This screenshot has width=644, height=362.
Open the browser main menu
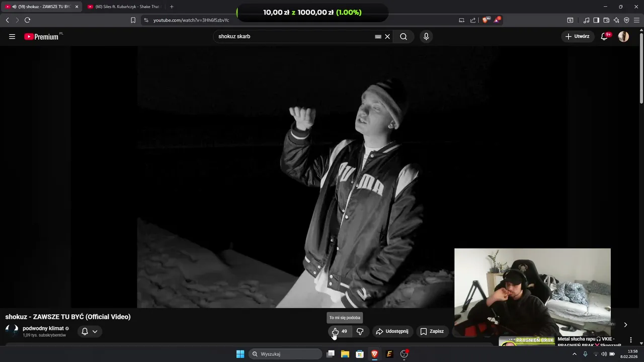point(636,20)
